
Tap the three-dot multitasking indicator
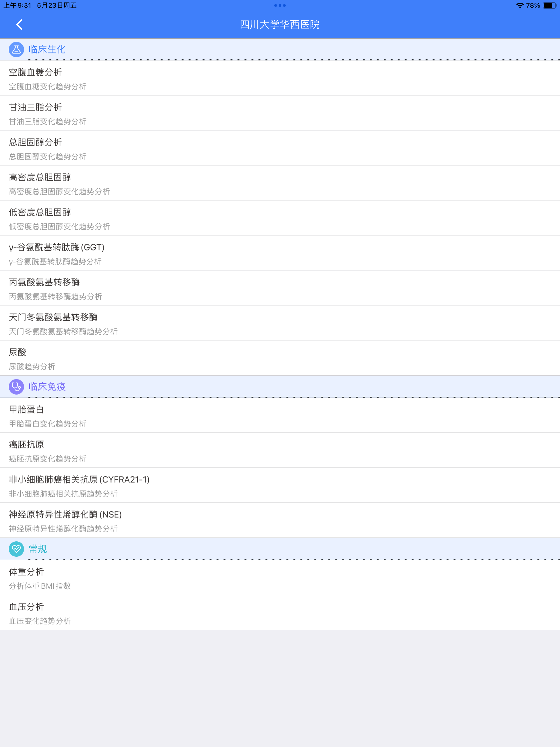(280, 5)
